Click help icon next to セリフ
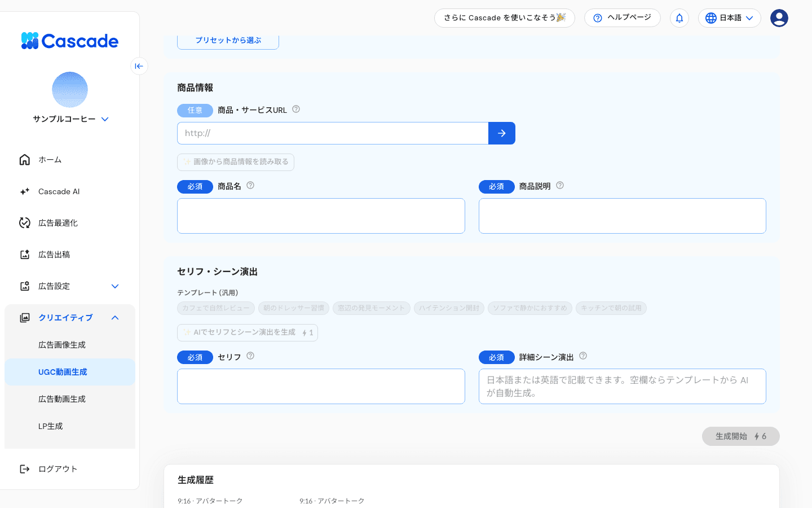This screenshot has width=812, height=508. pos(250,356)
